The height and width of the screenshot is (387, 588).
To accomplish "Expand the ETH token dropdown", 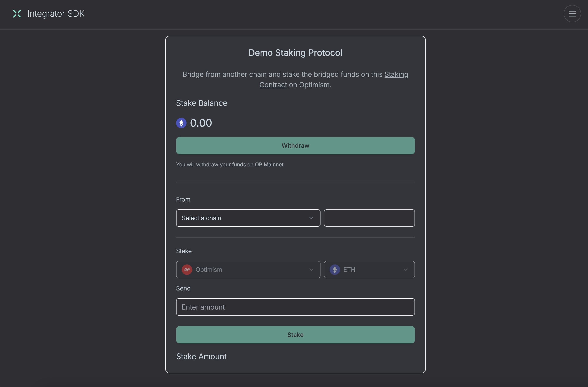I will [x=369, y=269].
